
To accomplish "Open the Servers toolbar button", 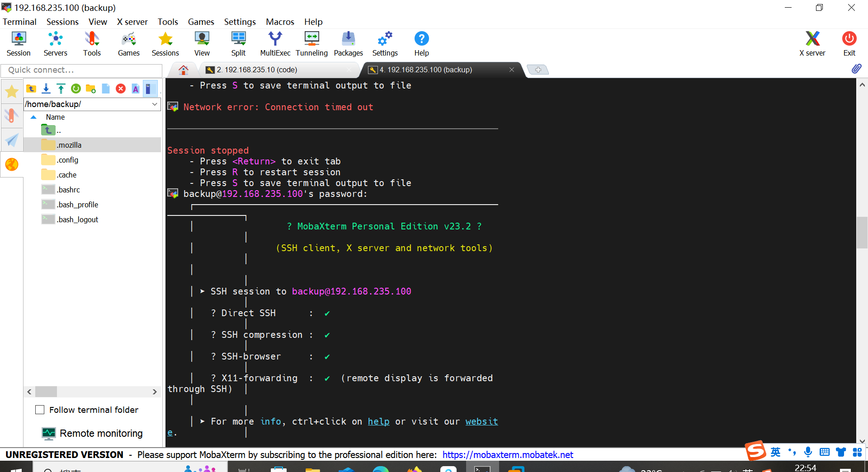I will [55, 44].
